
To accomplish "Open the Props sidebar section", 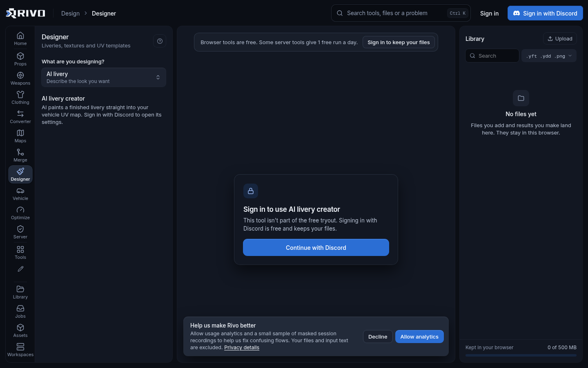I will (x=20, y=59).
